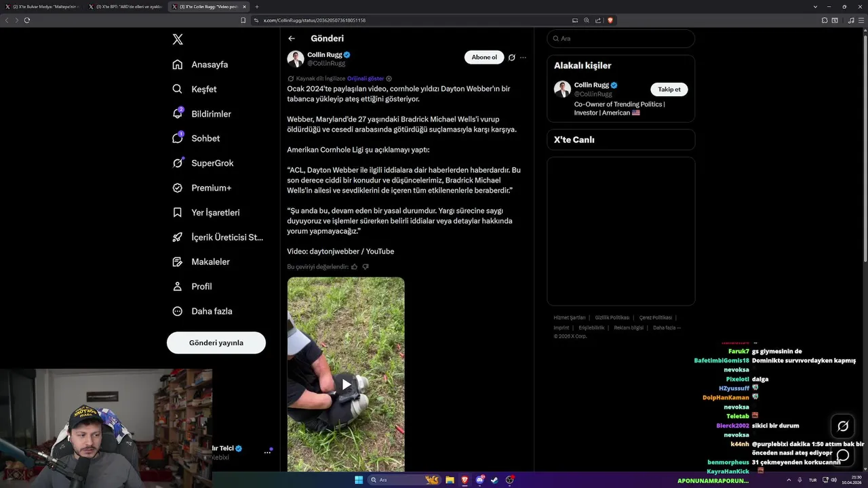Open browser main hamburger menu
The image size is (868, 488).
(x=861, y=20)
